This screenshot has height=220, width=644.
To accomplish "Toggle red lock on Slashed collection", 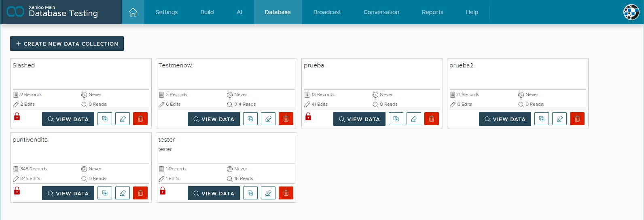I will pyautogui.click(x=17, y=117).
